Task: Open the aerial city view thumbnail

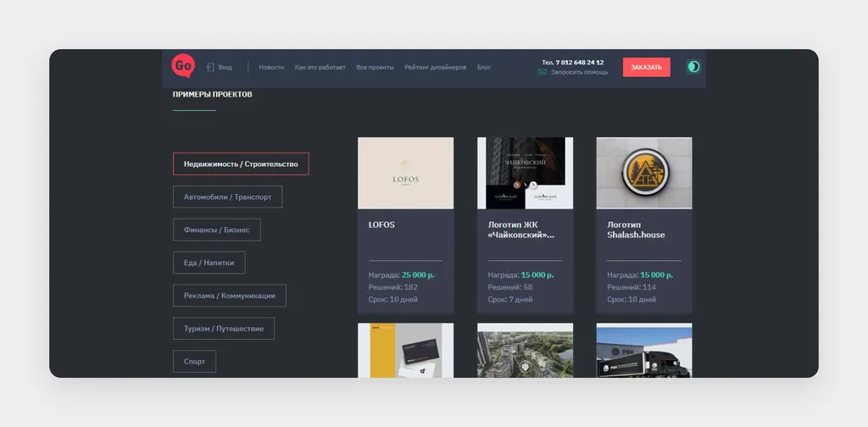Action: (x=526, y=351)
